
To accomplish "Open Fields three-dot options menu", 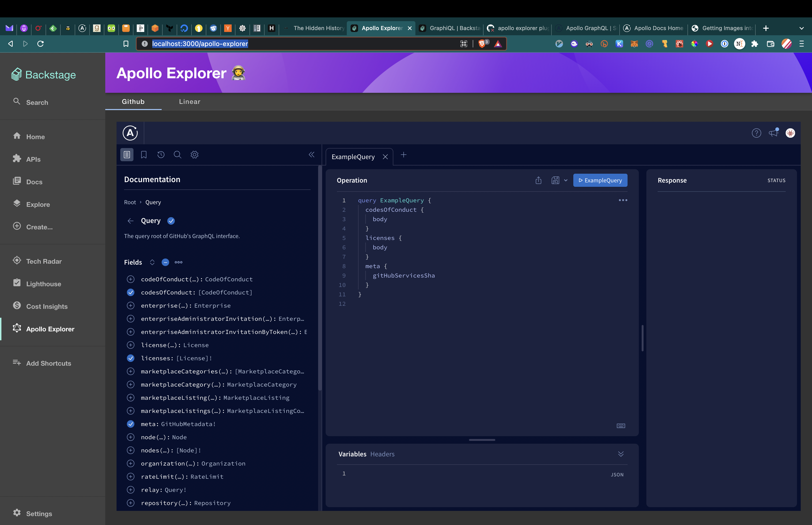I will coord(179,262).
